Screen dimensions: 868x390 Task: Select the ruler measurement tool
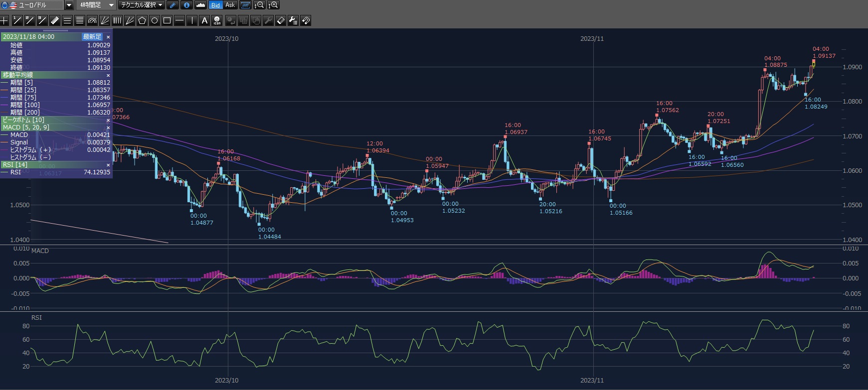click(x=55, y=20)
